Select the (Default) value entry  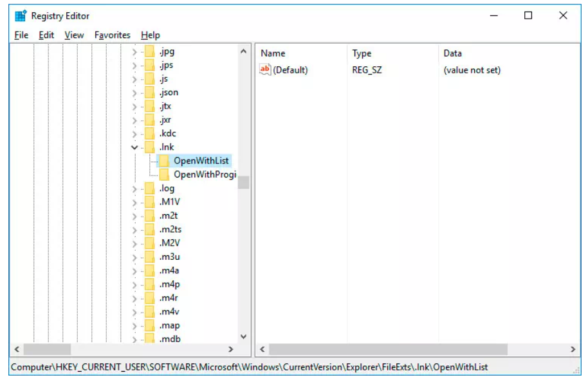(x=290, y=70)
